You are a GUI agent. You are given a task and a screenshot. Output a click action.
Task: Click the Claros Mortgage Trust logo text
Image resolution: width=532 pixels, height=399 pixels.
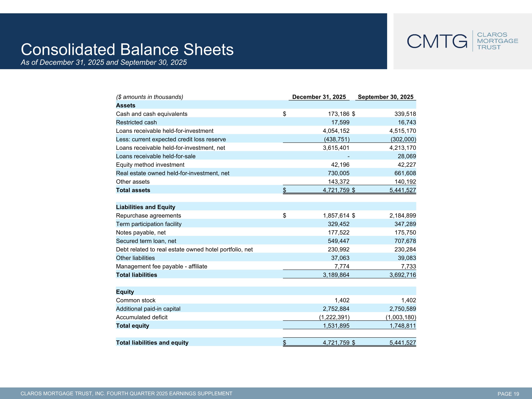coord(497,41)
